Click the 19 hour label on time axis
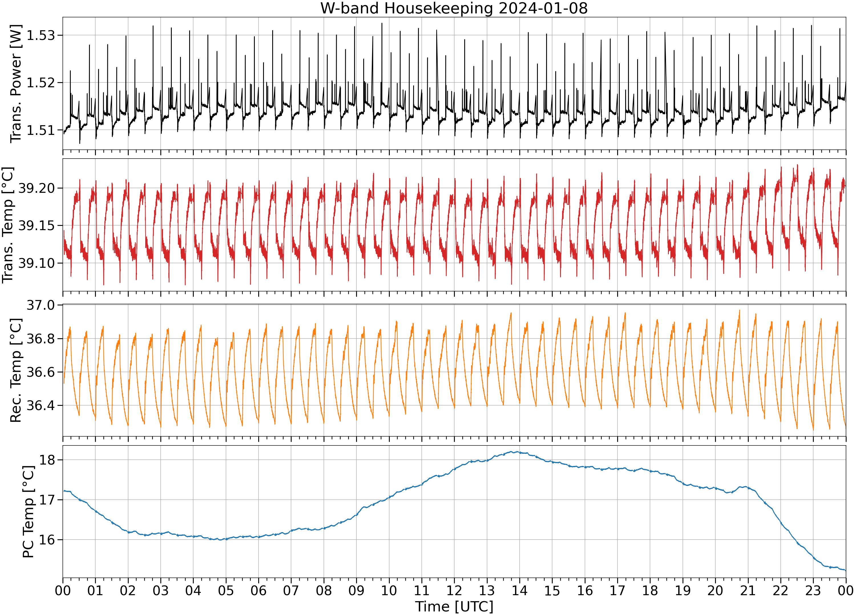 pos(683,590)
